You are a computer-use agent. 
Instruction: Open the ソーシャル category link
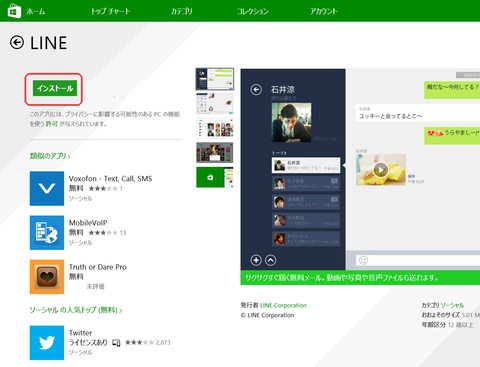(452, 305)
